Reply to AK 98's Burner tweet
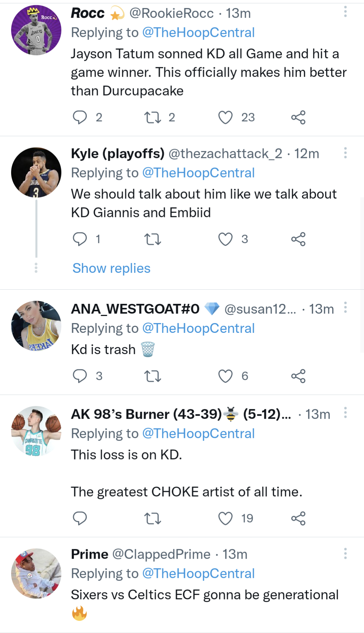 (x=80, y=519)
